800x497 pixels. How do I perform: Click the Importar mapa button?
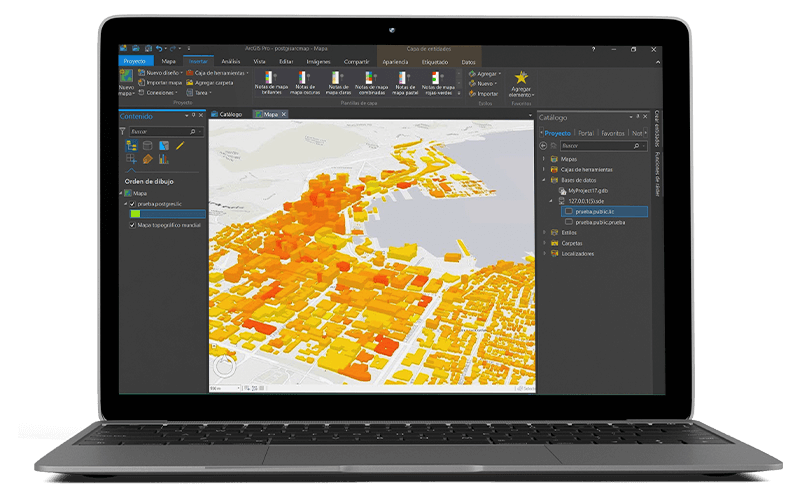(x=163, y=82)
